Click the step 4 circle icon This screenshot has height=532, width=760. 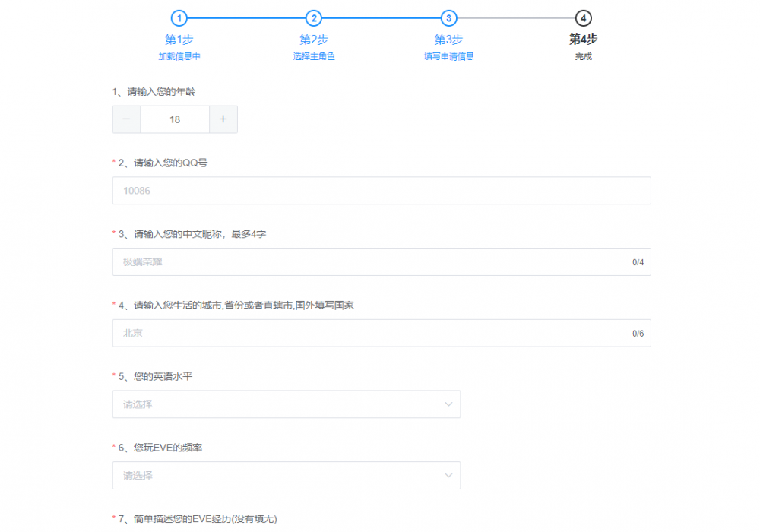click(583, 18)
